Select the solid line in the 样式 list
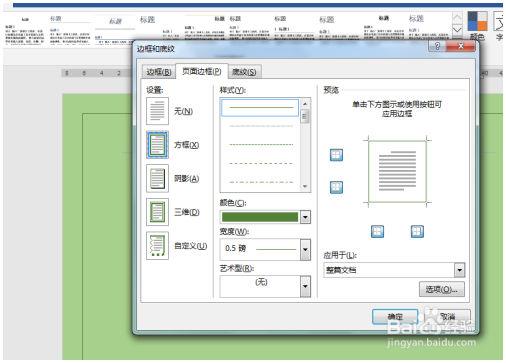The image size is (506, 363). click(260, 107)
